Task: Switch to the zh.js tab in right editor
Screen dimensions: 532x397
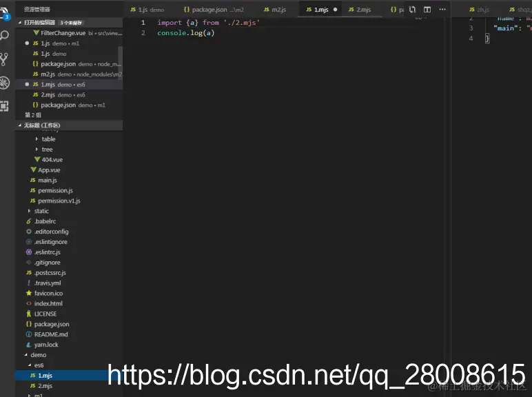Action: [x=479, y=10]
